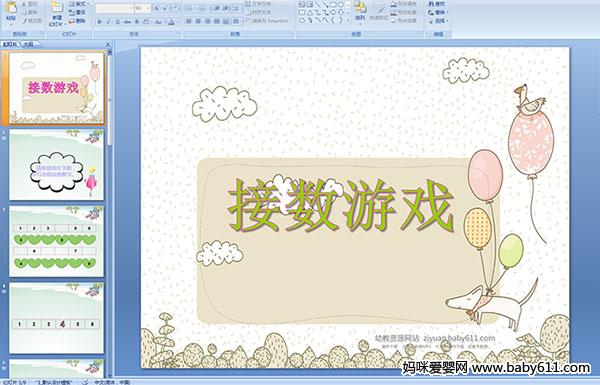Toggle Underline formatting
The width and height of the screenshot is (600, 385).
(x=117, y=22)
